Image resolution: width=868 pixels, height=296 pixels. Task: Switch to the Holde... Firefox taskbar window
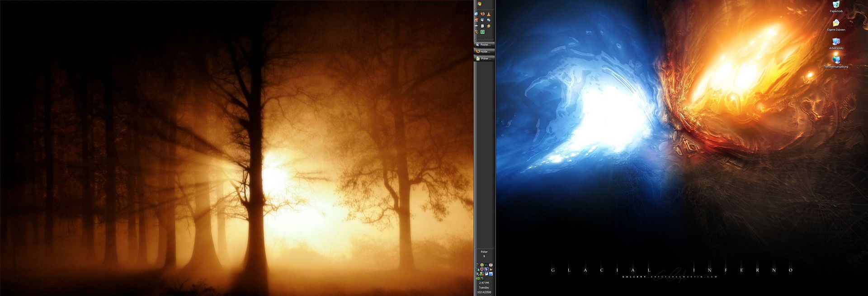pos(484,52)
